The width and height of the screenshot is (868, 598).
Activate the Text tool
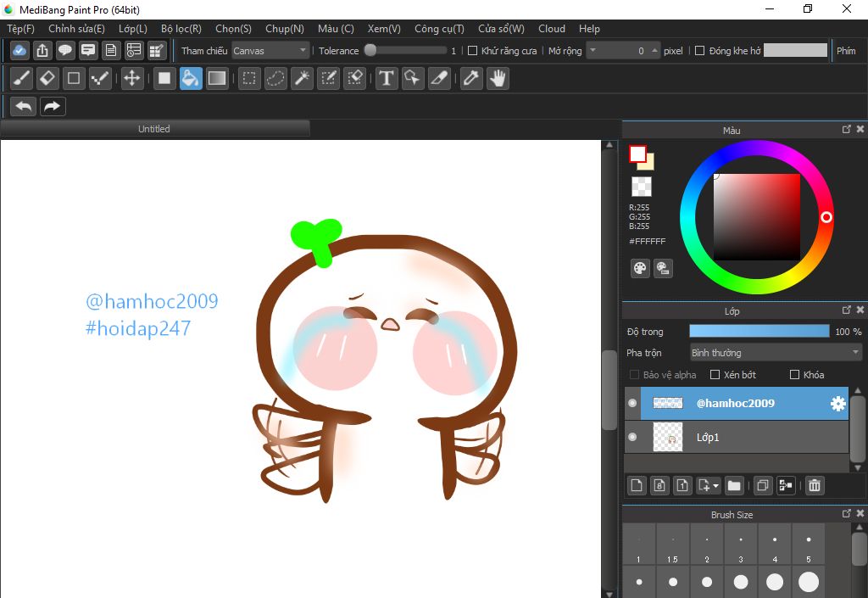tap(387, 79)
